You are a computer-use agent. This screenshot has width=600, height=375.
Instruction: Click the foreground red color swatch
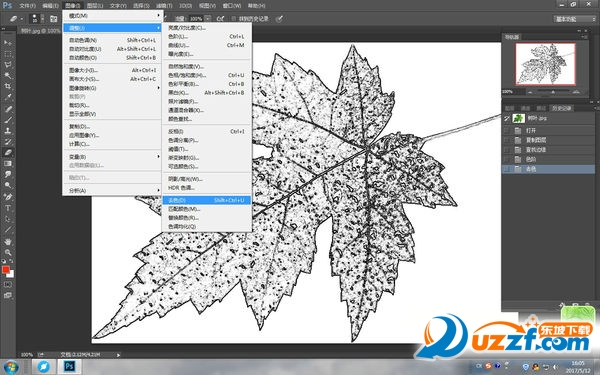(x=5, y=270)
